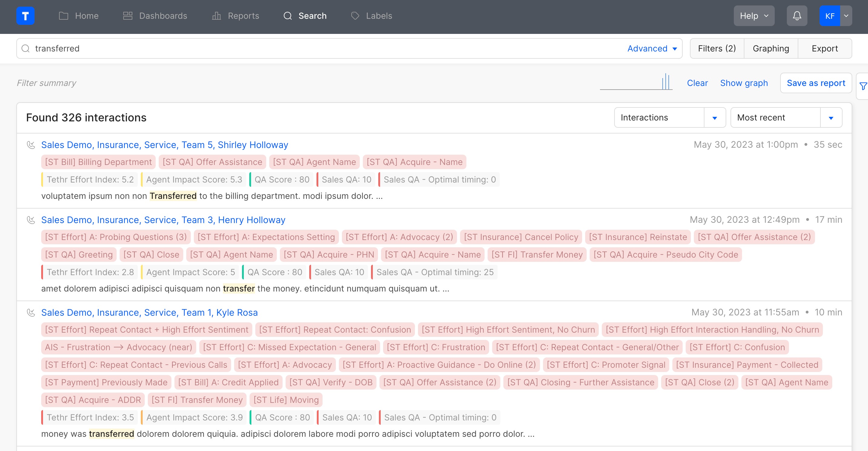Click the phone icon beside Shirley Holloway's interaction
868x451 pixels.
pos(31,145)
